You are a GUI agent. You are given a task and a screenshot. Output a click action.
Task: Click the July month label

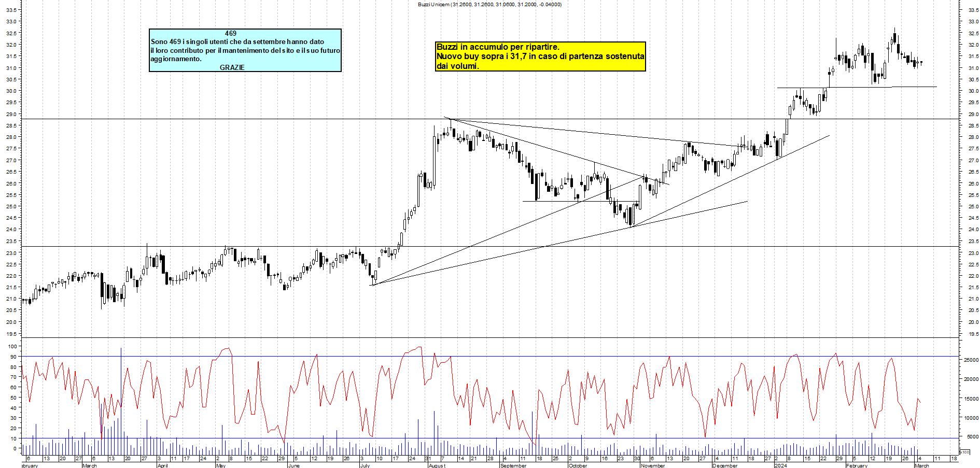[365, 465]
